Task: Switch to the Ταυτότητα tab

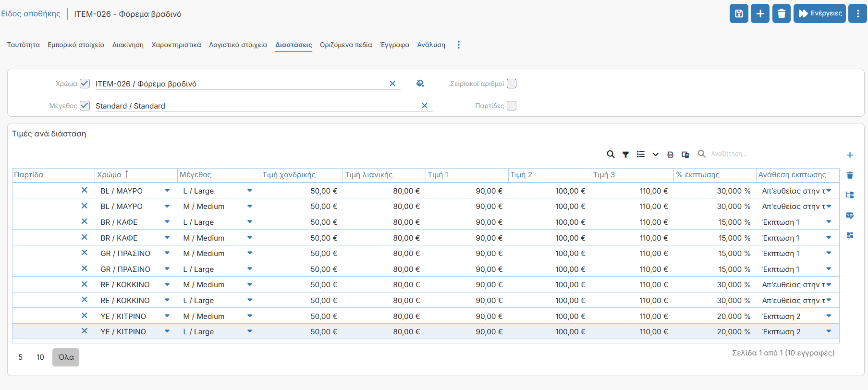Action: pos(24,45)
